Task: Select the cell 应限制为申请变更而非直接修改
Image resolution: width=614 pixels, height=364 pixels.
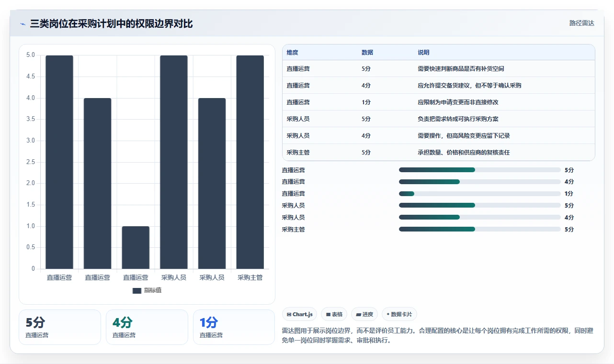Action: [458, 102]
